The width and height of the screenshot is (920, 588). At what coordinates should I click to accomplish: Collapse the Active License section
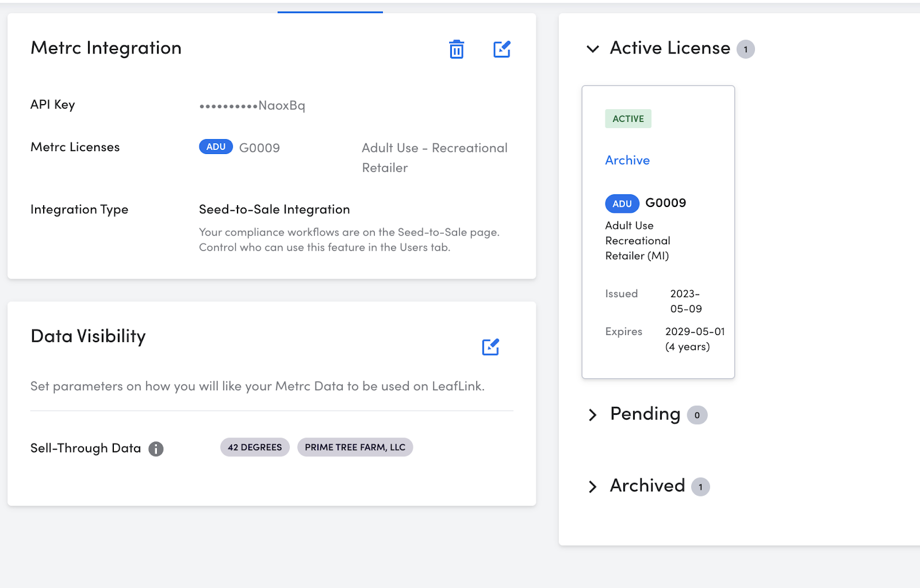click(593, 49)
